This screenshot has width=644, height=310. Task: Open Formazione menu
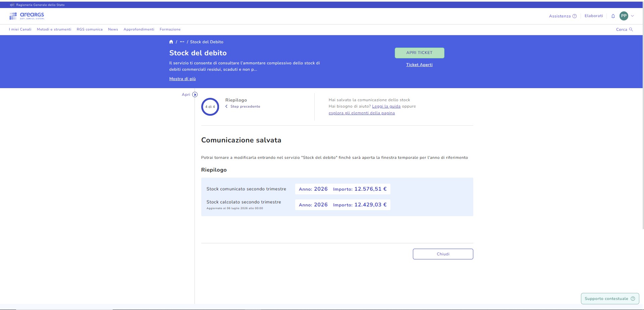tap(170, 29)
